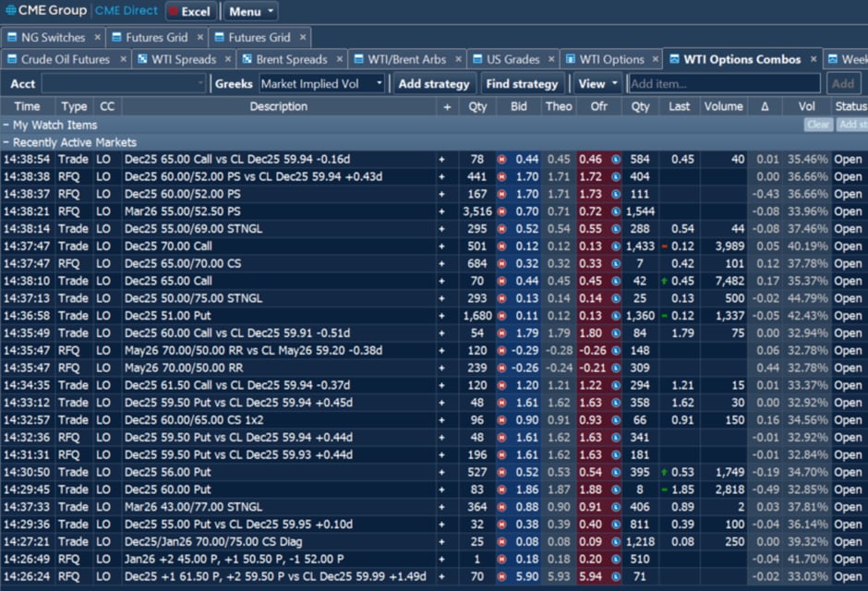Click bid hit icon on Dec25 65.00 Call row
The height and width of the screenshot is (591, 868).
click(501, 281)
